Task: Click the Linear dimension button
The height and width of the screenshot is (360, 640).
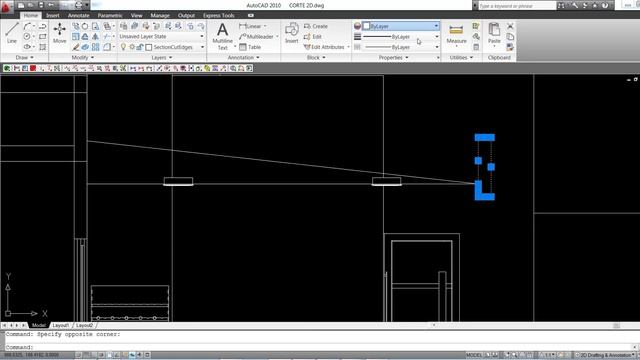Action: click(250, 26)
